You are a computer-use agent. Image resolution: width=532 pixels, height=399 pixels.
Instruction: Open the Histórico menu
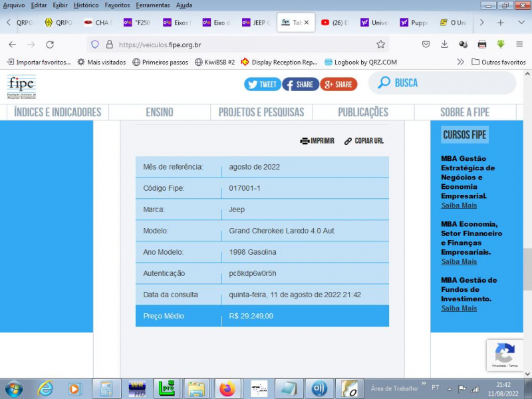86,5
